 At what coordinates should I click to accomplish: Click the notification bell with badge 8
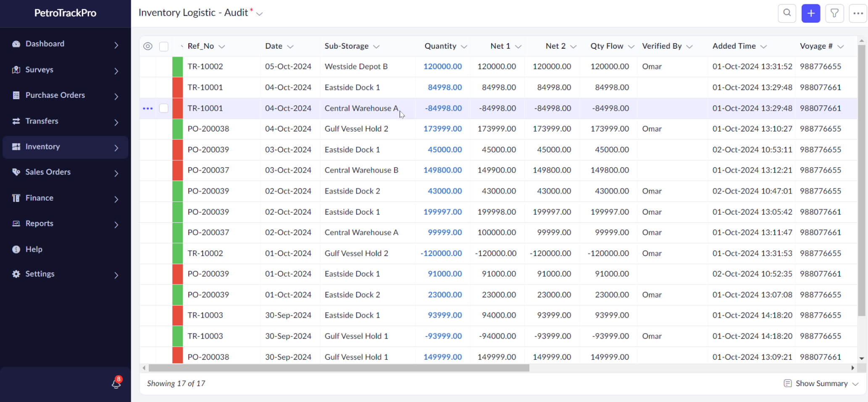pyautogui.click(x=116, y=383)
